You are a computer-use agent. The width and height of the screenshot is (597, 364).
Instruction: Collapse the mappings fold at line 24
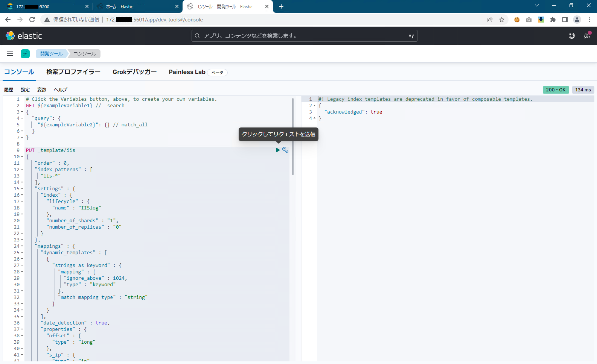22,246
